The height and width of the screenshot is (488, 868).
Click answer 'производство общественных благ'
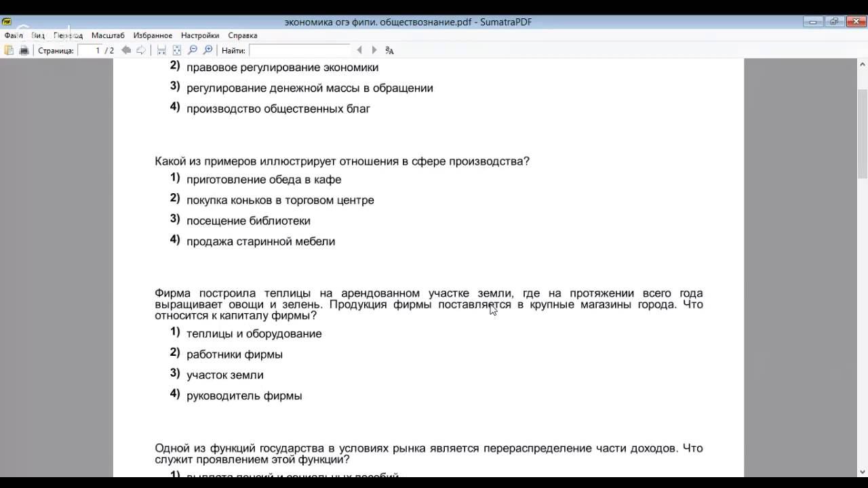278,108
